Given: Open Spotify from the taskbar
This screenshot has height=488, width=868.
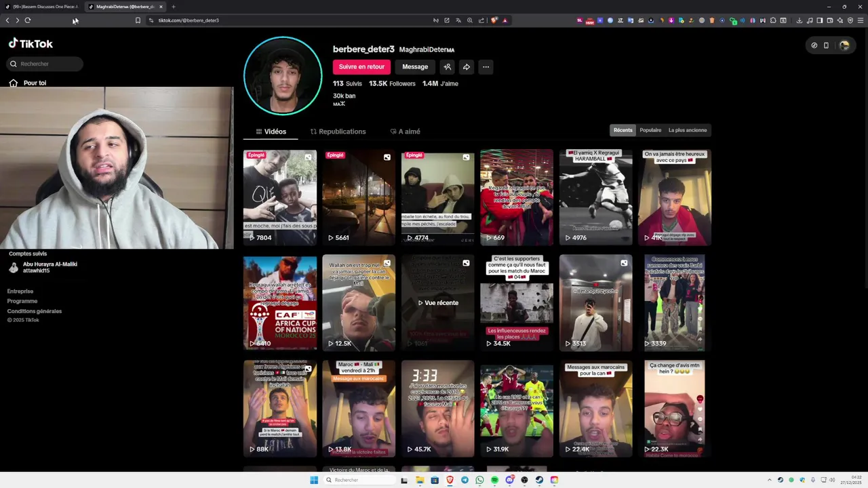Looking at the screenshot, I should pyautogui.click(x=494, y=480).
